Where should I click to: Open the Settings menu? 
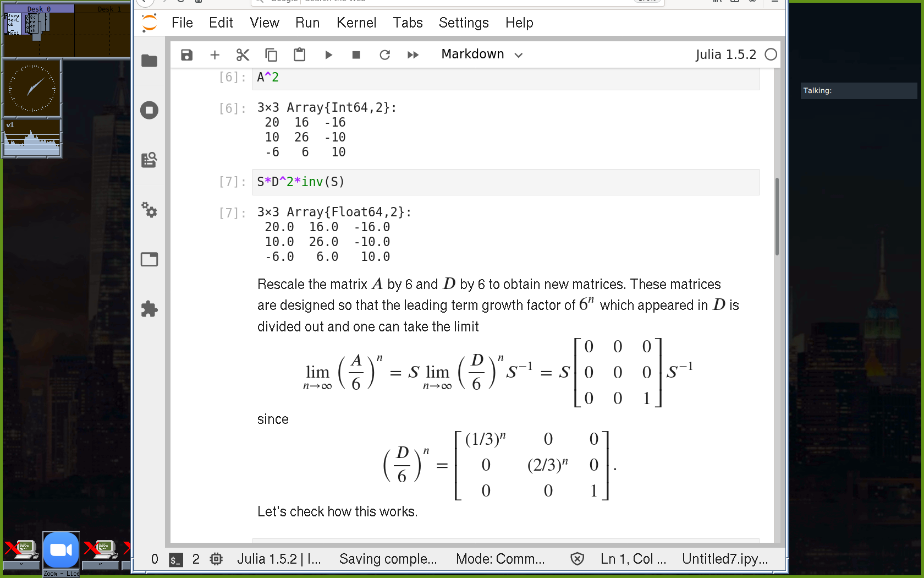[x=464, y=23]
